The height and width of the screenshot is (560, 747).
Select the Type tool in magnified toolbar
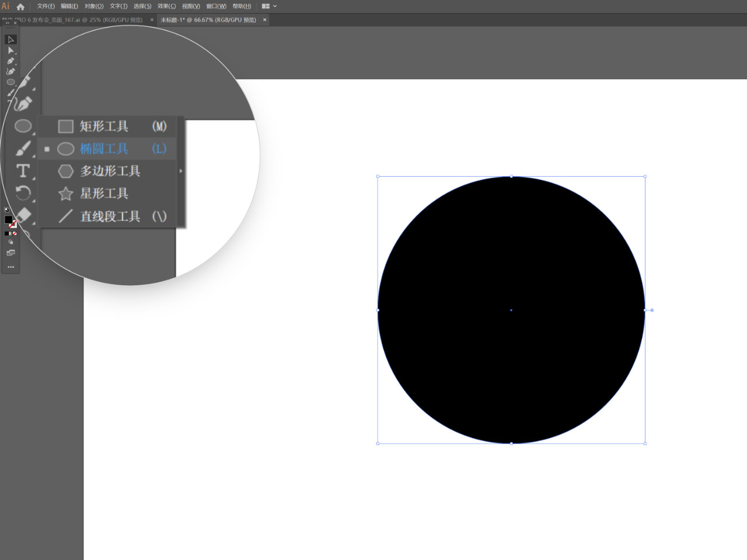23,170
